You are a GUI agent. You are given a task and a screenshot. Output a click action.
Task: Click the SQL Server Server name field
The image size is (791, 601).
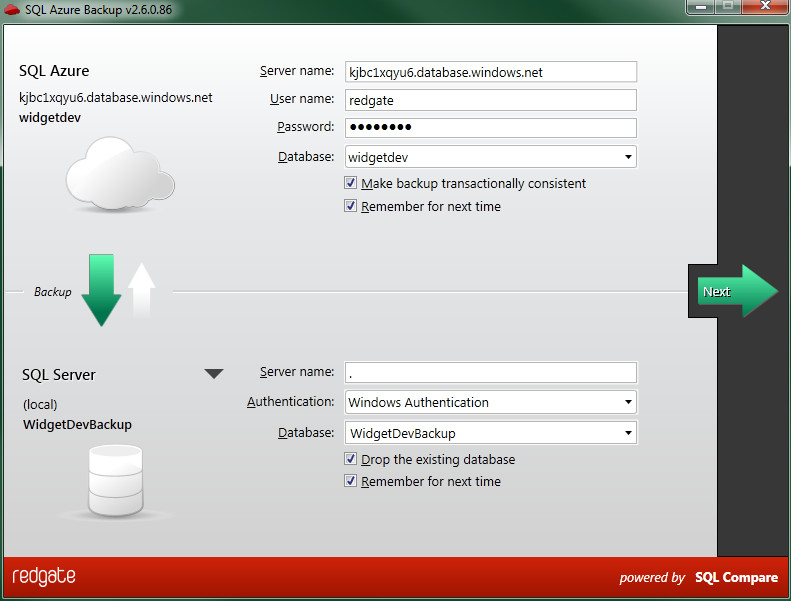491,372
